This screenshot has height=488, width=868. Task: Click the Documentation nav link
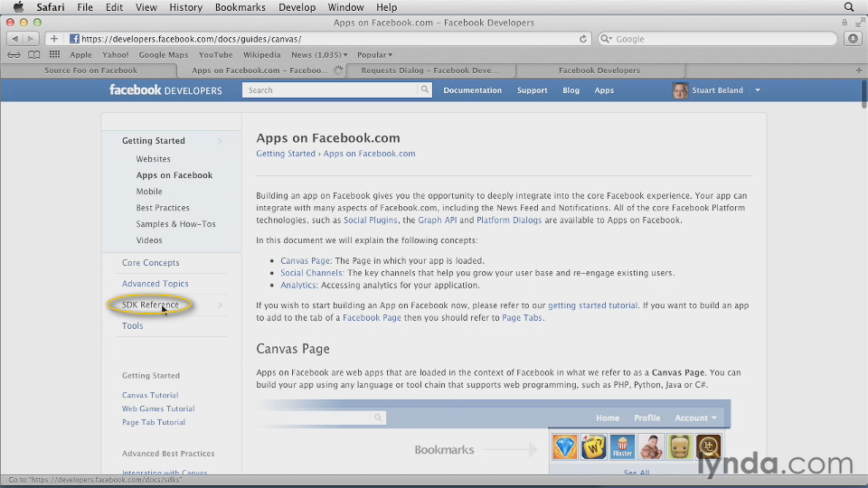[472, 90]
